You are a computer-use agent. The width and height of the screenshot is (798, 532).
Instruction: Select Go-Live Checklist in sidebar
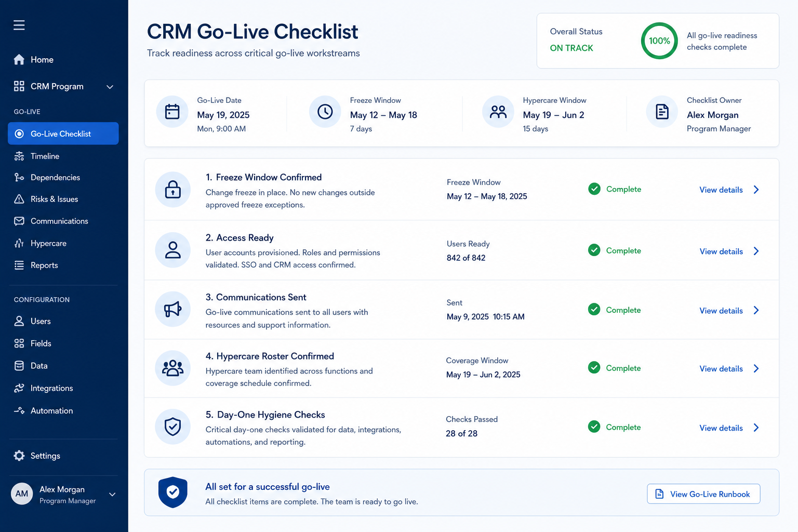coord(63,134)
